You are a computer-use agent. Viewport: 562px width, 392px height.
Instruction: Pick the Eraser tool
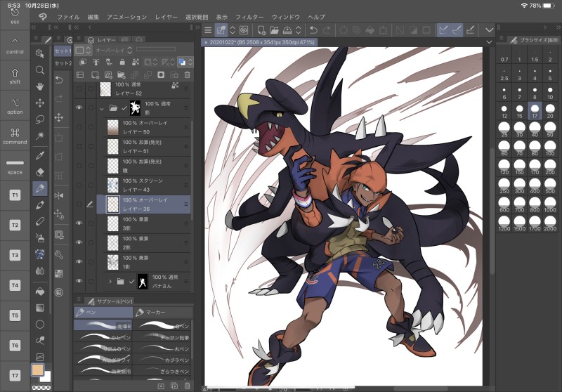[x=40, y=171]
